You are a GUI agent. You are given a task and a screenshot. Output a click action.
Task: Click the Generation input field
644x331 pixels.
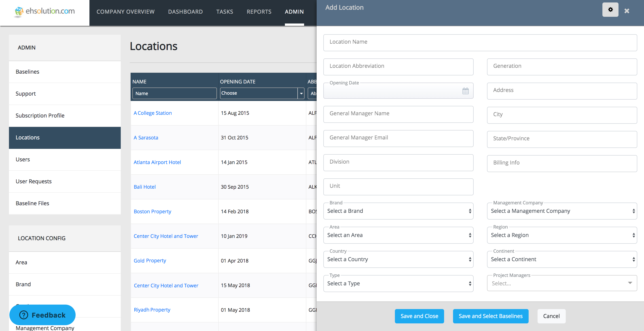(562, 67)
